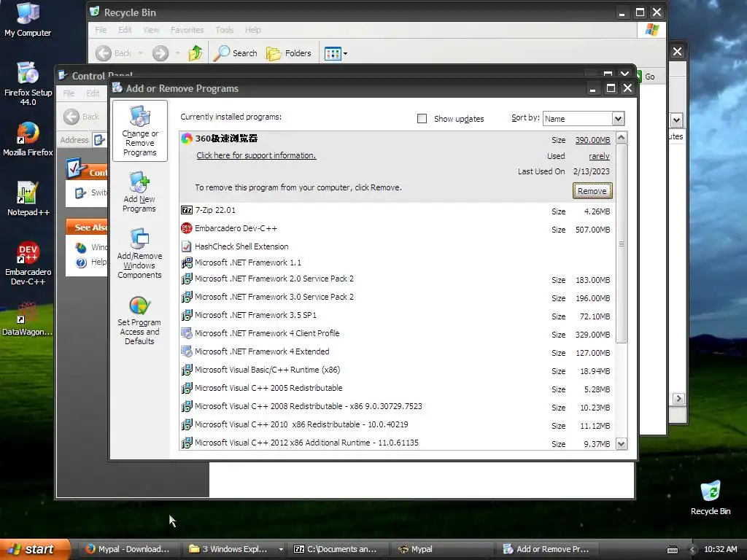This screenshot has width=747, height=560.
Task: Open Favorites menu in Recycle Bin window
Action: pyautogui.click(x=187, y=30)
